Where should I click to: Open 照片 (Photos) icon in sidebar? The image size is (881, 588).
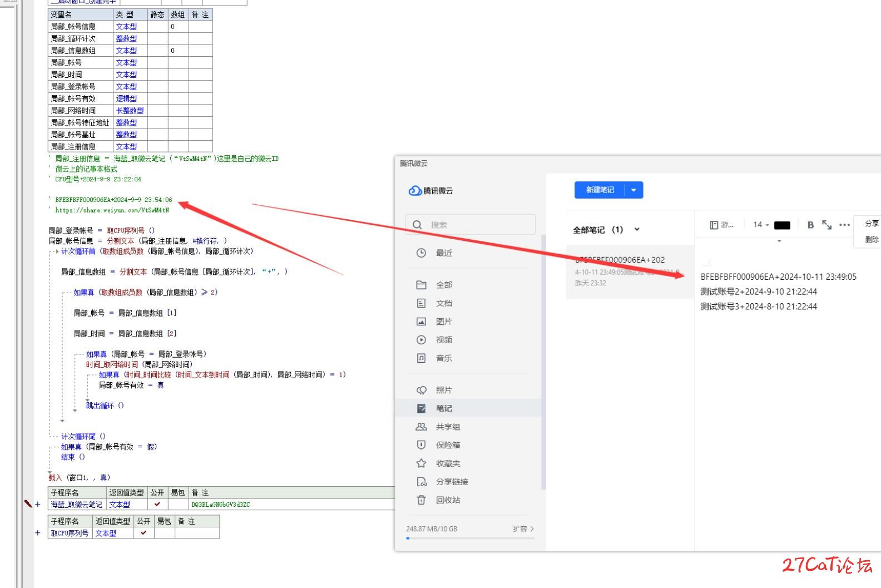pyautogui.click(x=421, y=390)
